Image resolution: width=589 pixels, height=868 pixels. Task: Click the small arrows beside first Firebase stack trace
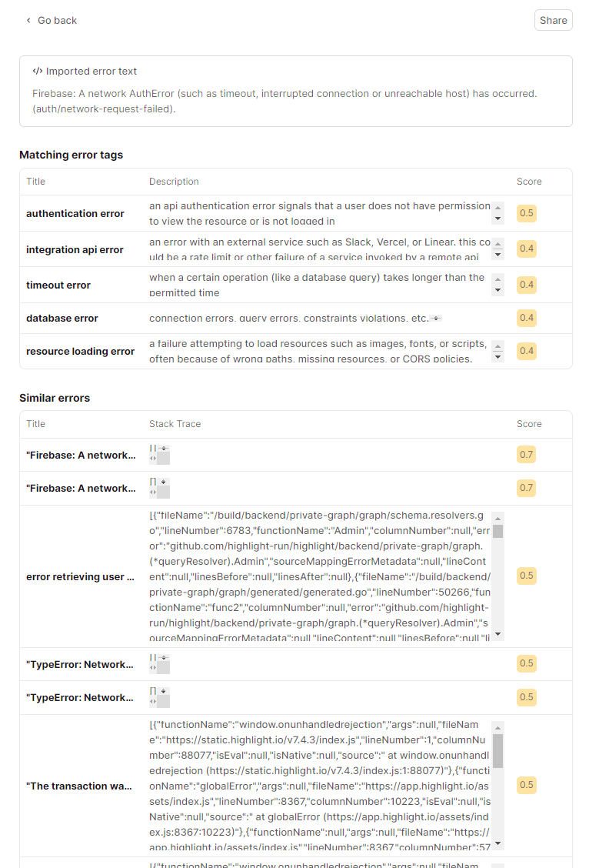(164, 448)
